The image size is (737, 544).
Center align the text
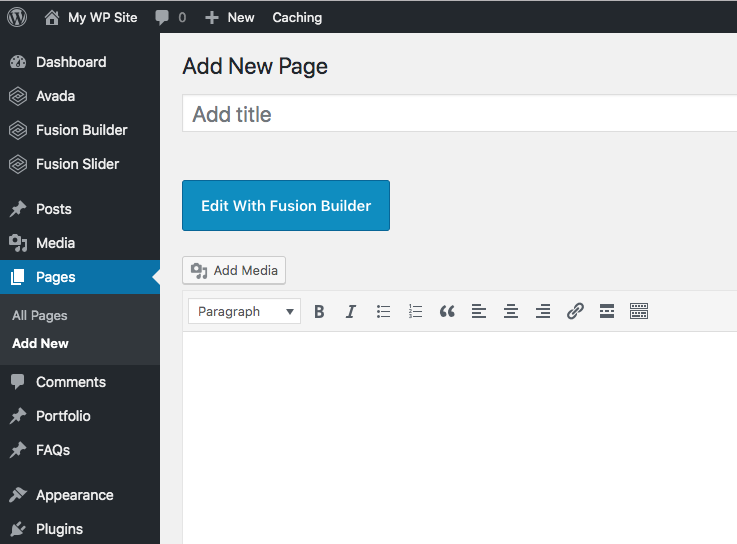pyautogui.click(x=511, y=312)
